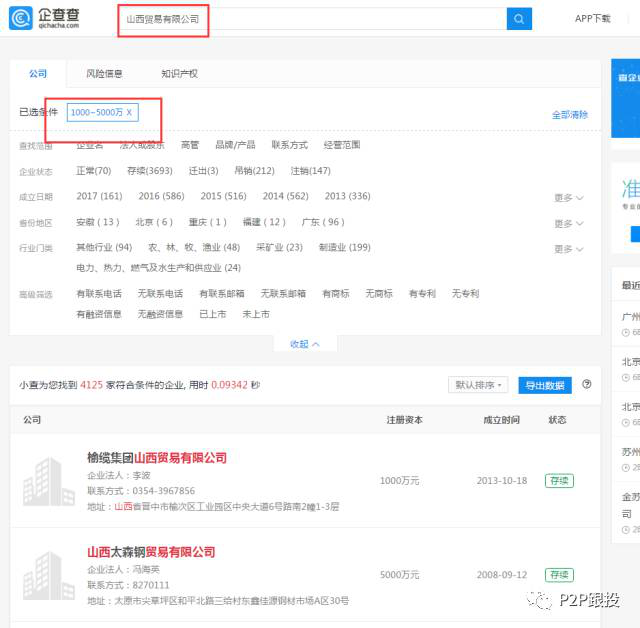Expand more options for 省份地区
640x628 pixels.
[569, 224]
